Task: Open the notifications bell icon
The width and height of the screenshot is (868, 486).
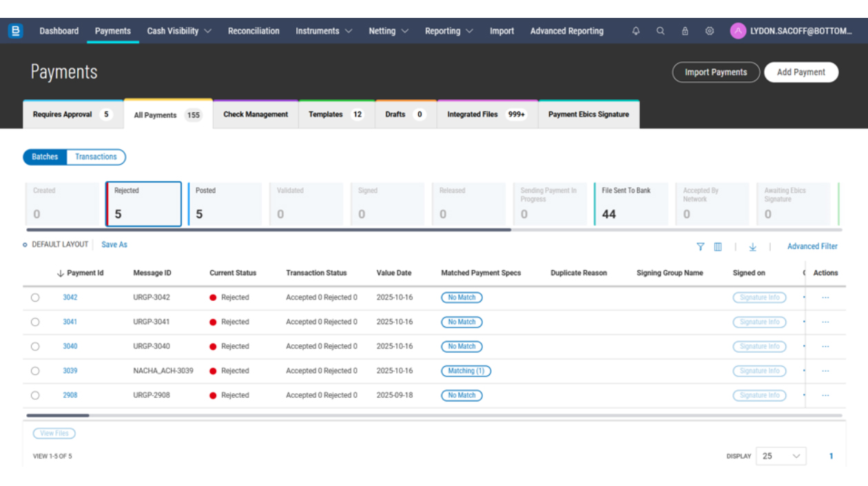Action: pos(636,31)
